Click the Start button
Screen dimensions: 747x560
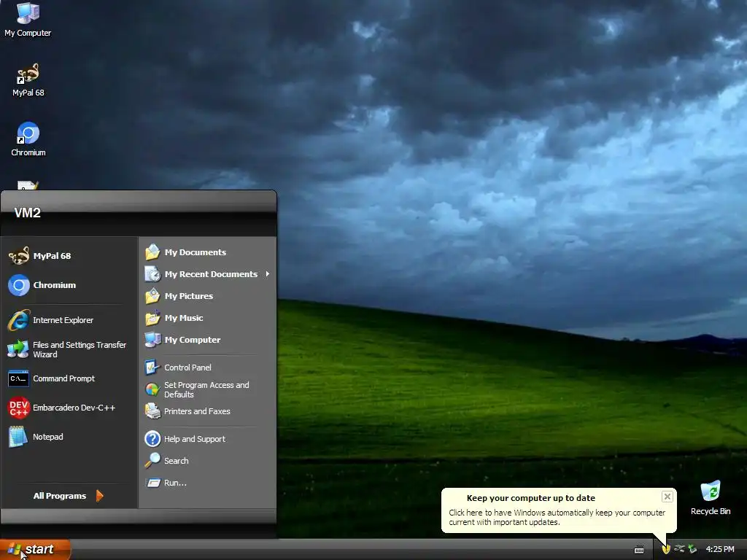(x=35, y=550)
